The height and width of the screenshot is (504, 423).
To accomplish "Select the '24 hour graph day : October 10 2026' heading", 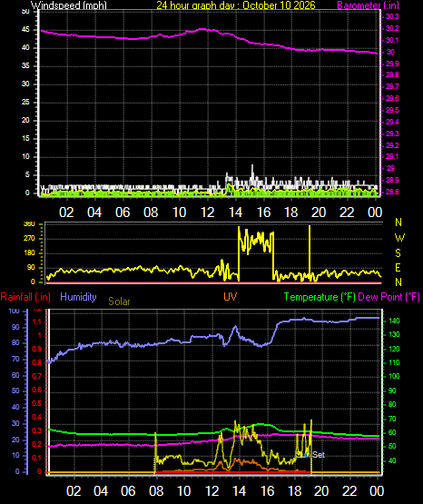I will pyautogui.click(x=236, y=5).
